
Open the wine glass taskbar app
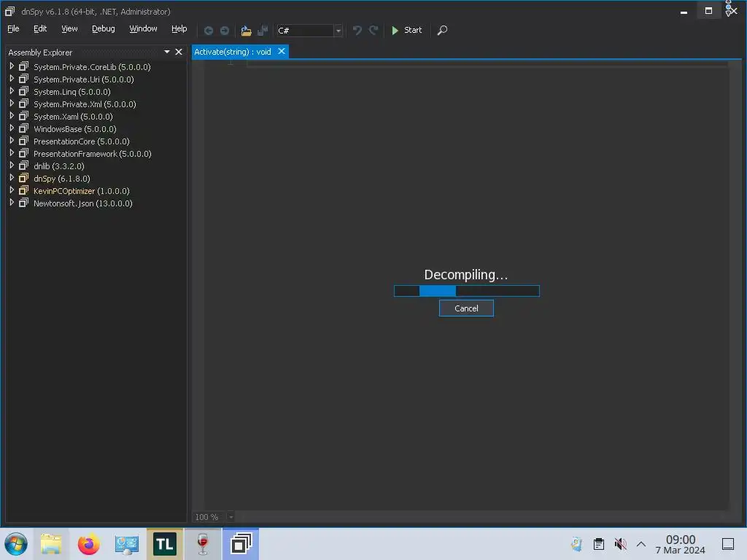coord(203,544)
